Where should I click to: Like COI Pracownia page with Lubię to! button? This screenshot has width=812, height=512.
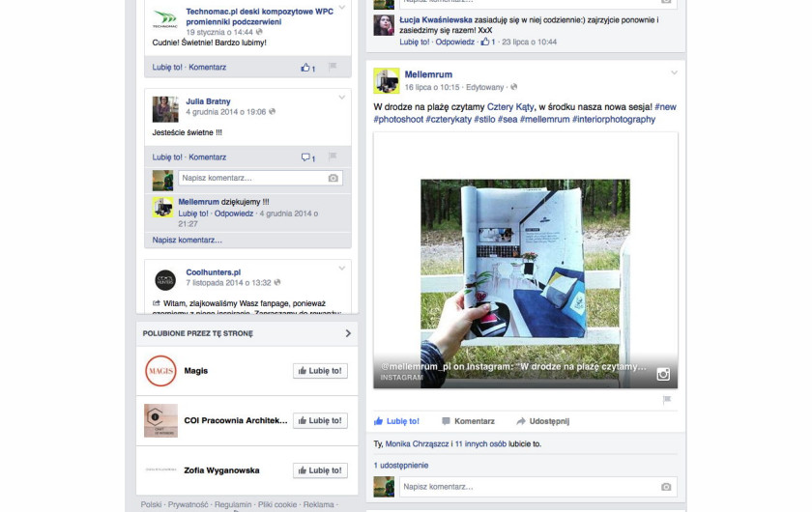click(x=320, y=420)
